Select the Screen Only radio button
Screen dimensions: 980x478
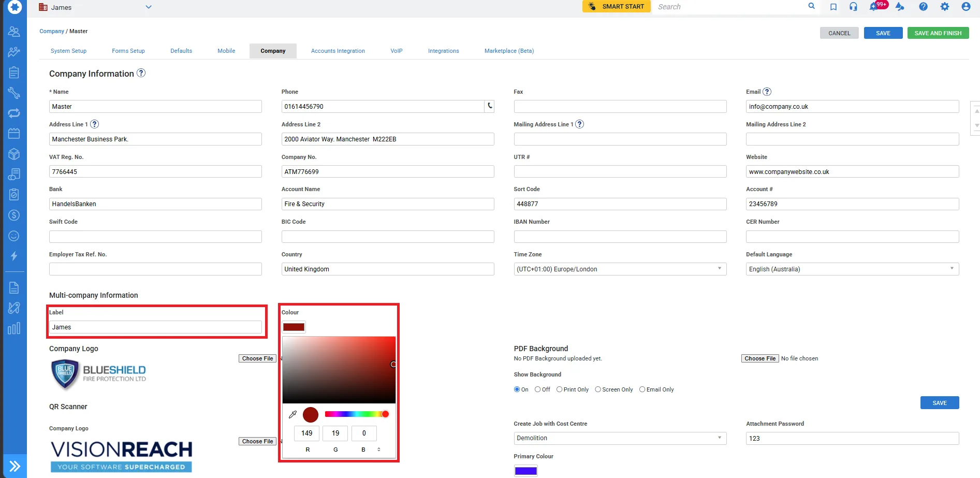click(598, 389)
